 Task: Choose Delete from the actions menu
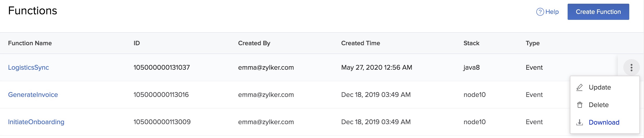click(598, 105)
